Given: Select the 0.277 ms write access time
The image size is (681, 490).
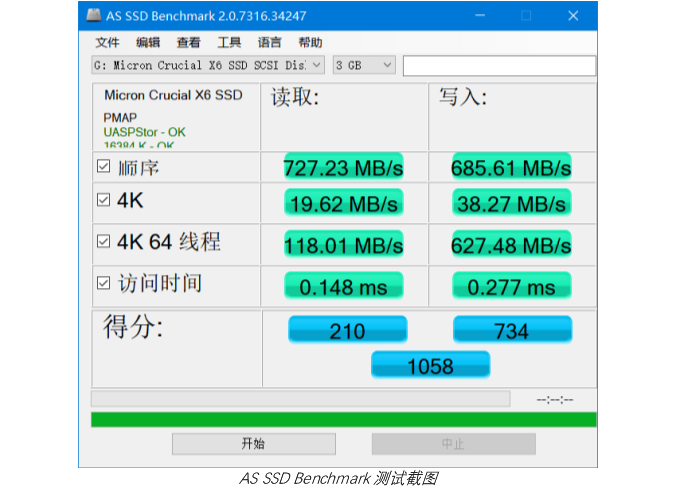Looking at the screenshot, I should [511, 286].
